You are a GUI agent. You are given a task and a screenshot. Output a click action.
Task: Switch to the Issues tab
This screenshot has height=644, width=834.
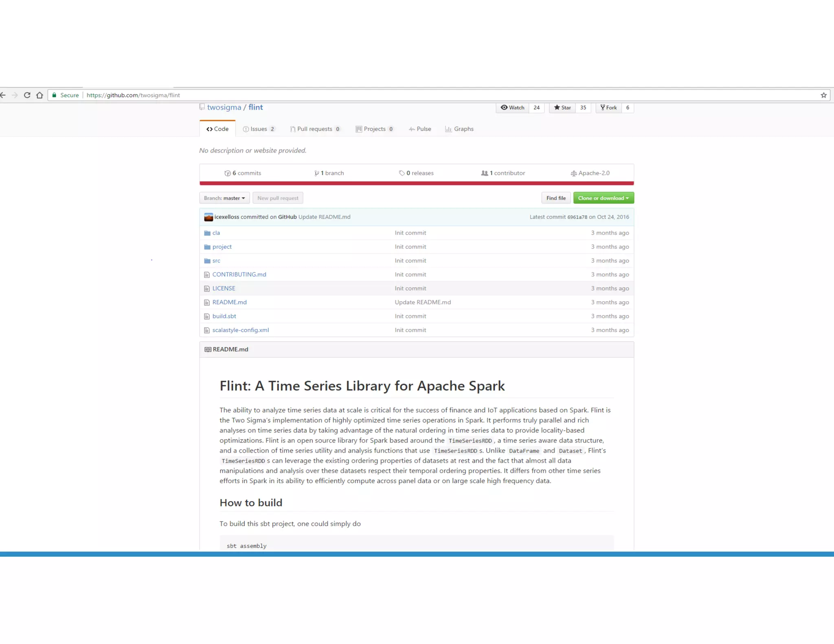pyautogui.click(x=259, y=129)
